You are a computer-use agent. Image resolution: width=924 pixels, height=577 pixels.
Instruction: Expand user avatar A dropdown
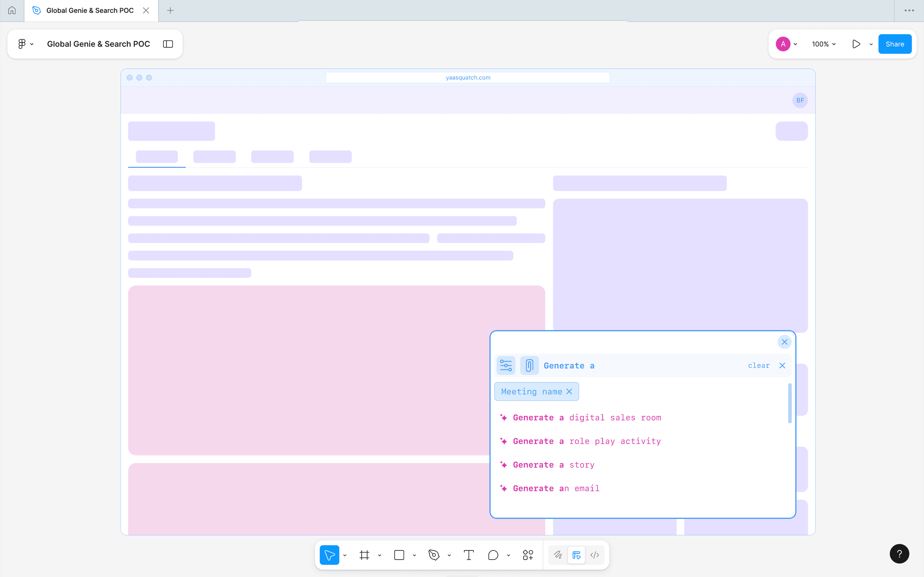(795, 44)
